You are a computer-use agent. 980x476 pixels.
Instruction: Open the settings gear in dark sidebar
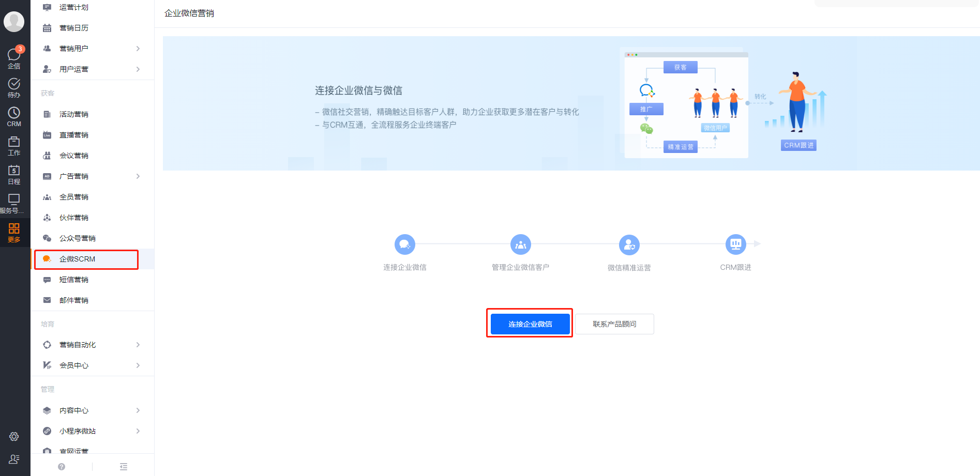14,437
